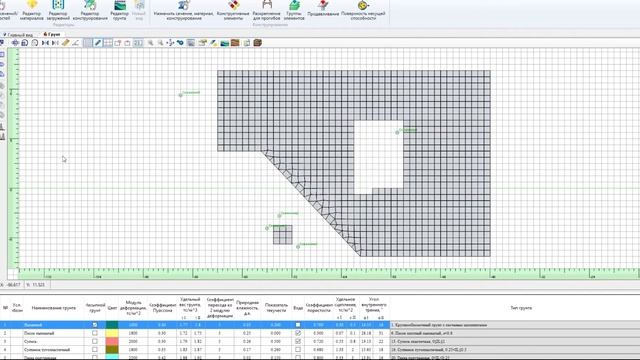The image size is (640, 360).
Task: Open Конструктивные элементы tool
Action: click(233, 10)
